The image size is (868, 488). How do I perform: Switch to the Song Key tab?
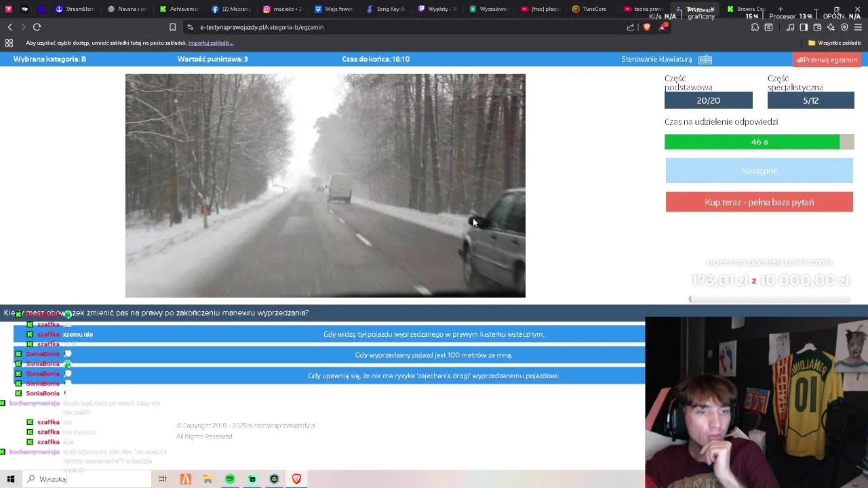click(385, 9)
